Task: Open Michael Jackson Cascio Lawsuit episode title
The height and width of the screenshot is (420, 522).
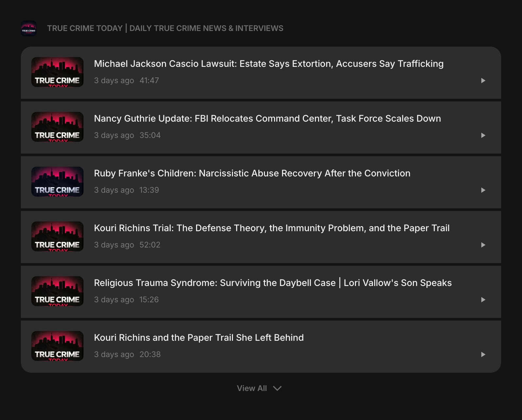Action: 269,64
